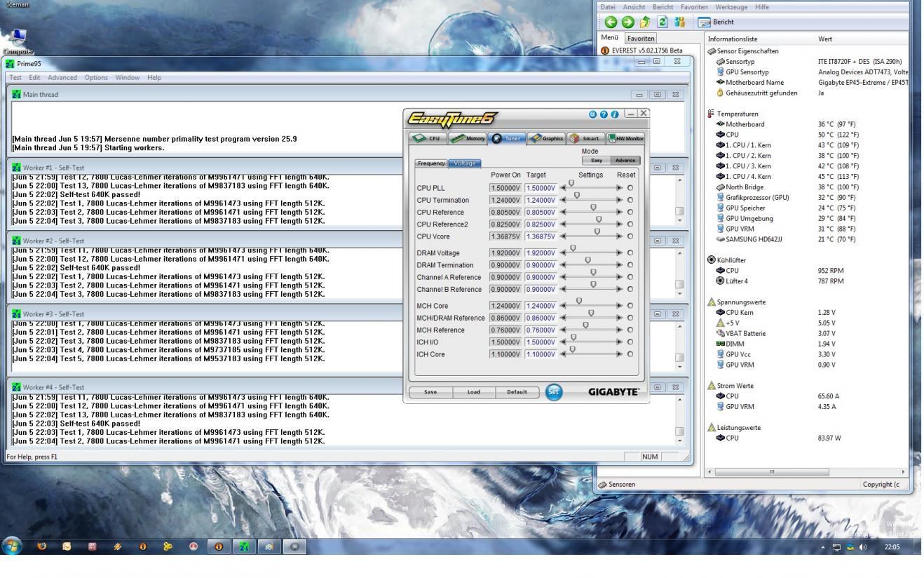Click the DRAM Voltage Target field
Screen dimensions: 924x578
coord(541,253)
